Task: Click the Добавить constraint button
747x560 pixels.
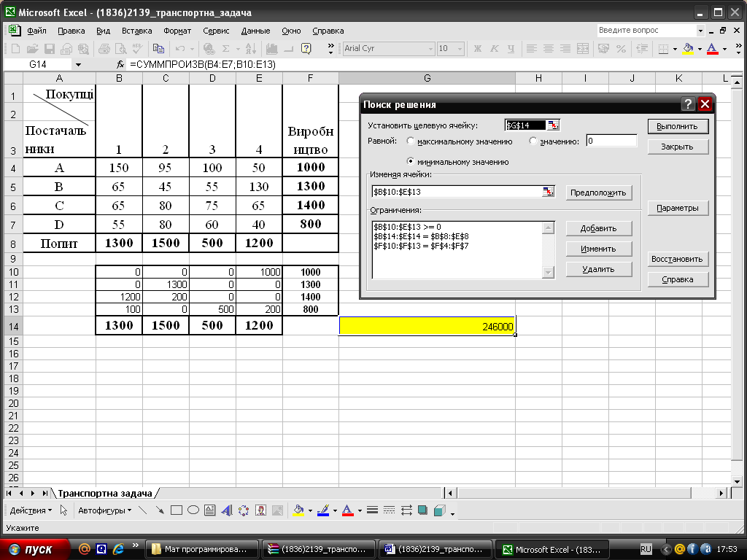Action: tap(598, 228)
